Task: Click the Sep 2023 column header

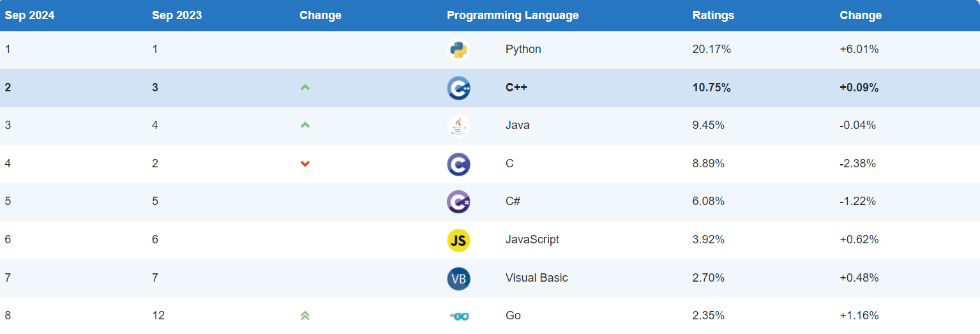Action: (x=177, y=15)
